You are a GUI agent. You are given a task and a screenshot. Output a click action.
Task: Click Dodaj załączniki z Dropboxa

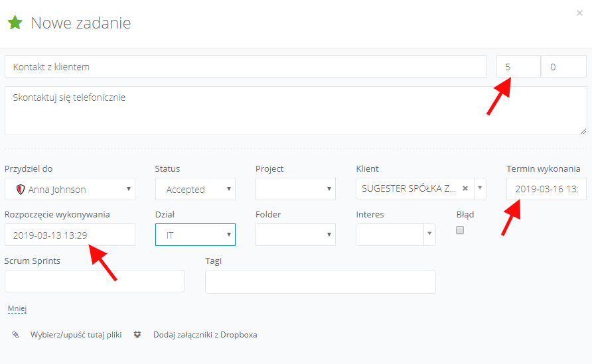tap(205, 335)
